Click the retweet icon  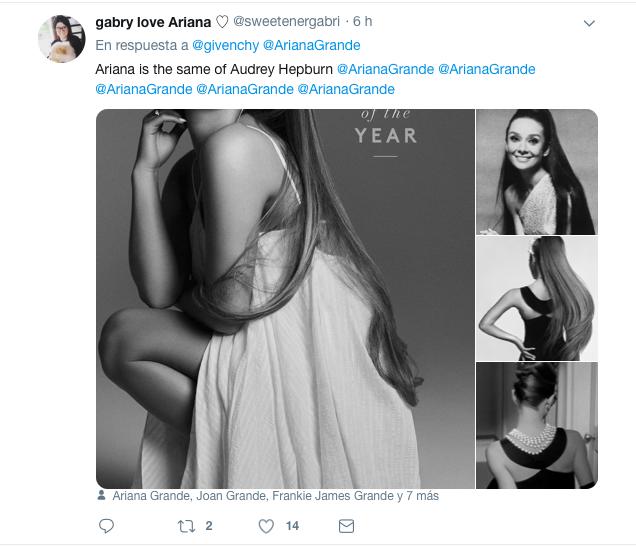click(x=186, y=525)
